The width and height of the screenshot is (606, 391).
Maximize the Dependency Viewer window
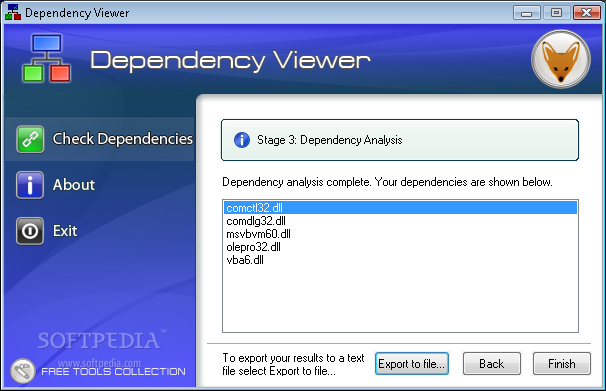[556, 13]
